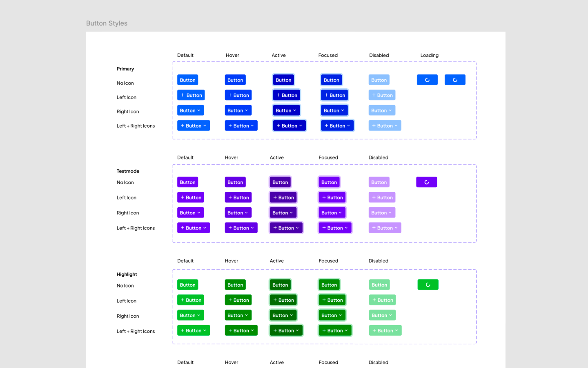Select the Testmode active Button

tap(280, 182)
